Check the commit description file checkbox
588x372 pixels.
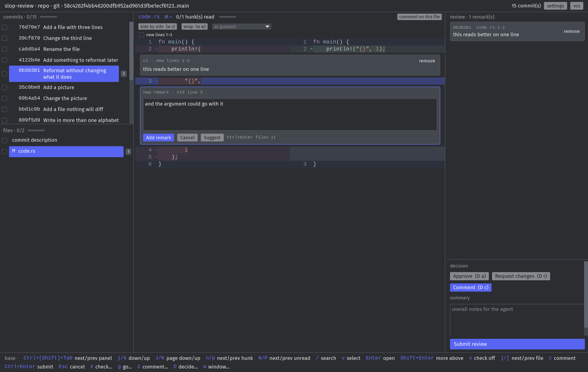pyautogui.click(x=5, y=141)
